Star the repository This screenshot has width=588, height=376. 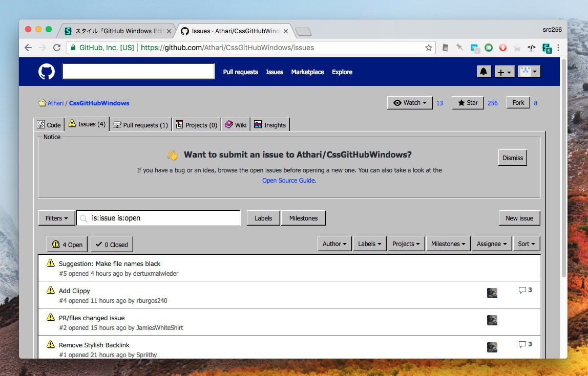[468, 103]
